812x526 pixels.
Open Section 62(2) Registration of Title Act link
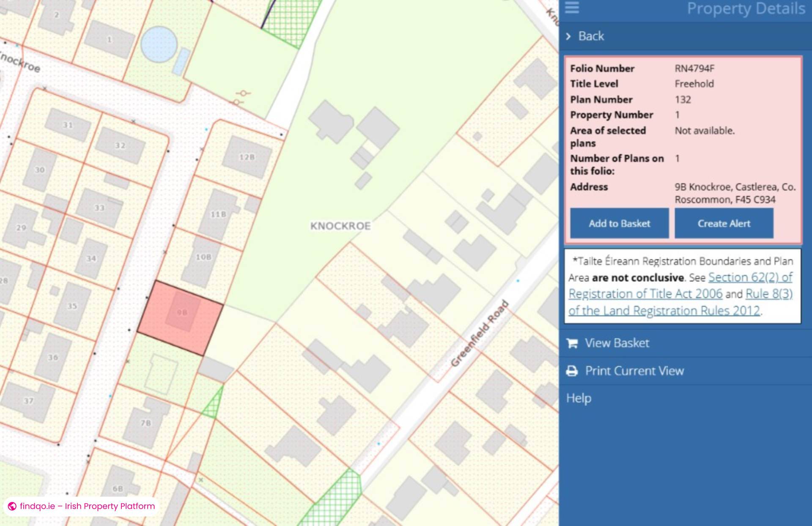[x=681, y=285]
